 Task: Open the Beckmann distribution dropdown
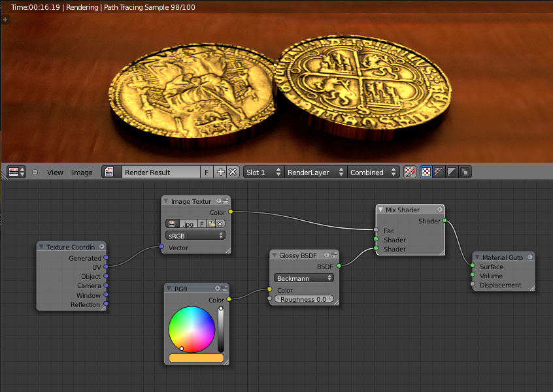click(304, 278)
